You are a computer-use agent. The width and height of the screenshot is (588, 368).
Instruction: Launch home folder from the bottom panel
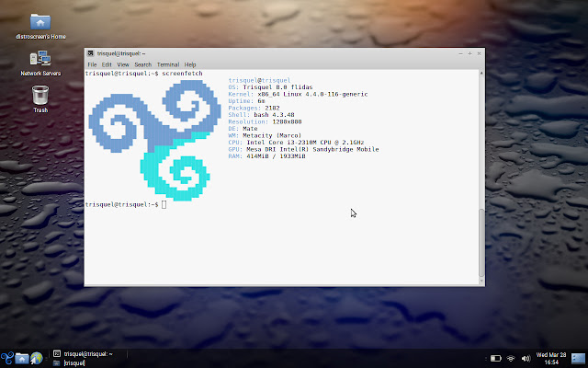[22, 359]
